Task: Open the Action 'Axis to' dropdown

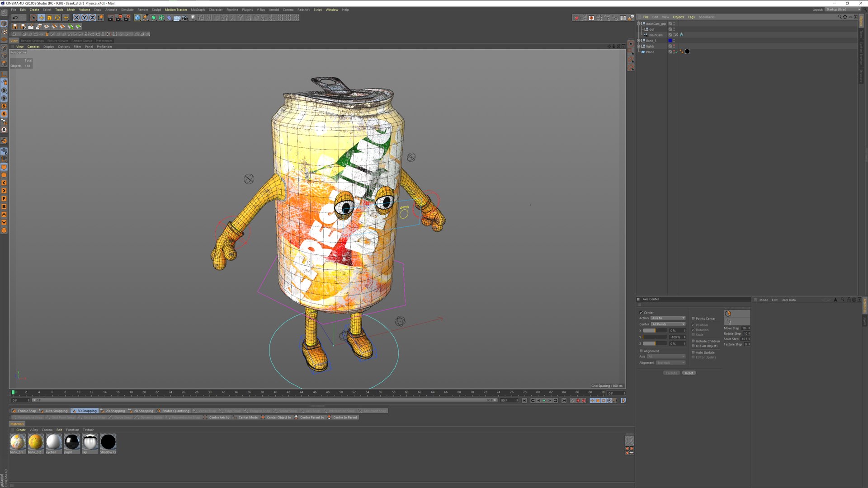Action: point(668,318)
